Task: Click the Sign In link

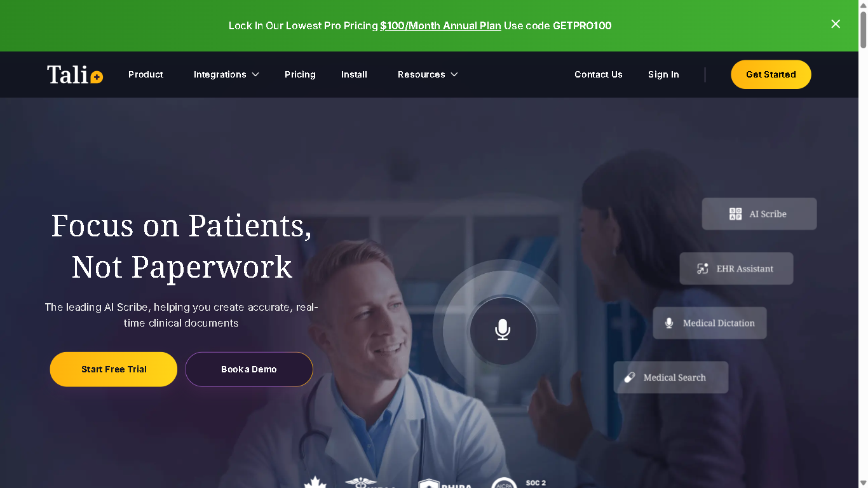Action: [663, 74]
